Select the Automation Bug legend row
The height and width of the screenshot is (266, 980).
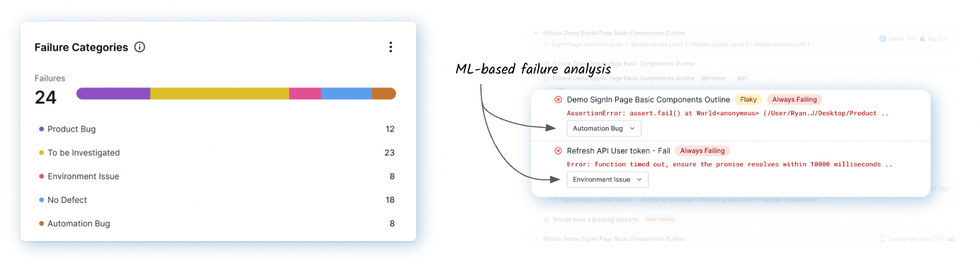[79, 224]
